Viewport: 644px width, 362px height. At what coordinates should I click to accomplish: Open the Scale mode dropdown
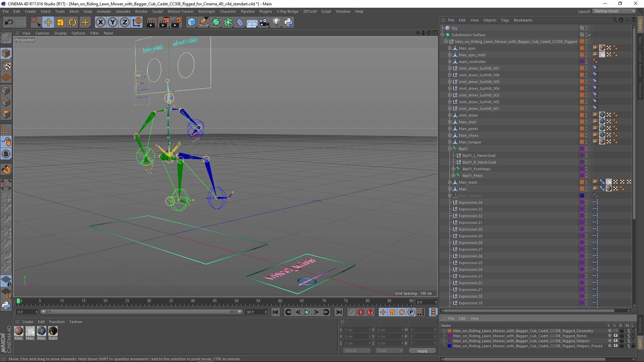[389, 351]
